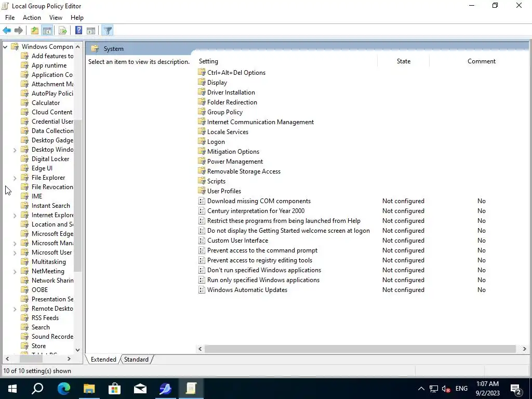532x399 pixels.
Task: Show hidden tray icons chevron
Action: click(421, 389)
